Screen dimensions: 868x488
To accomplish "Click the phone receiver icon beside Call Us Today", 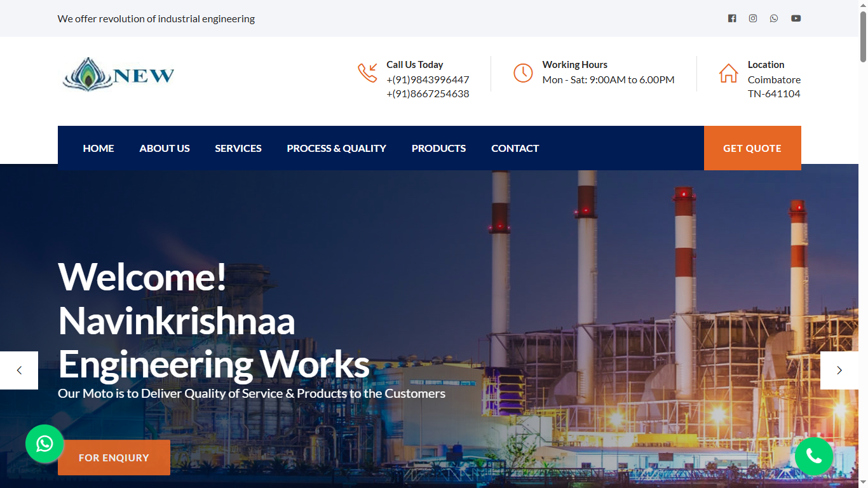I will click(x=367, y=72).
